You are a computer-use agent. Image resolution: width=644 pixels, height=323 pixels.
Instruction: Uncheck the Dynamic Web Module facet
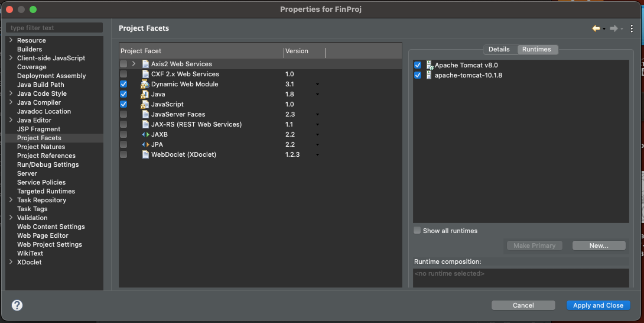click(123, 84)
